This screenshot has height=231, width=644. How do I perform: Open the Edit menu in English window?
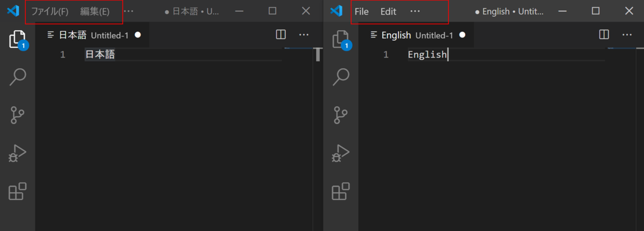[388, 11]
